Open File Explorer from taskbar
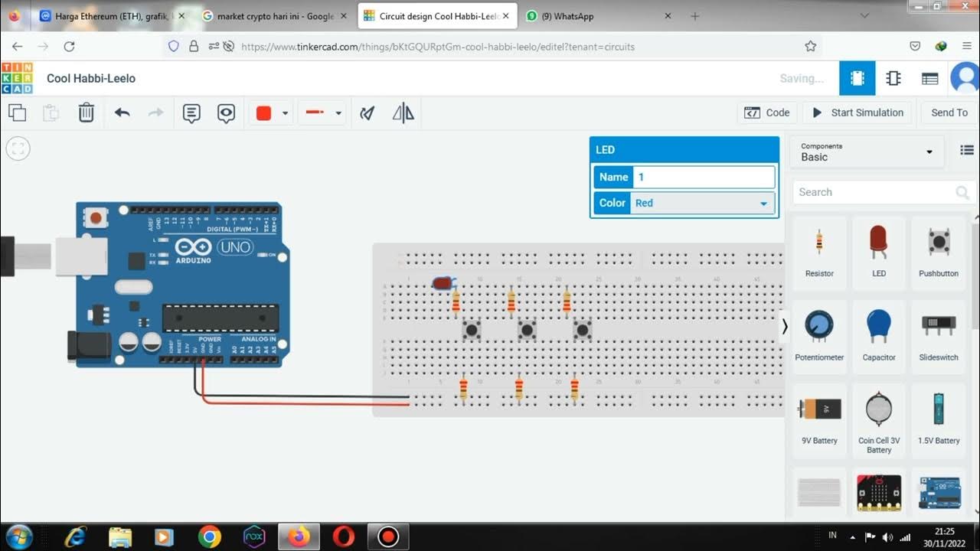Screen dimensions: 980x551 pos(120,537)
